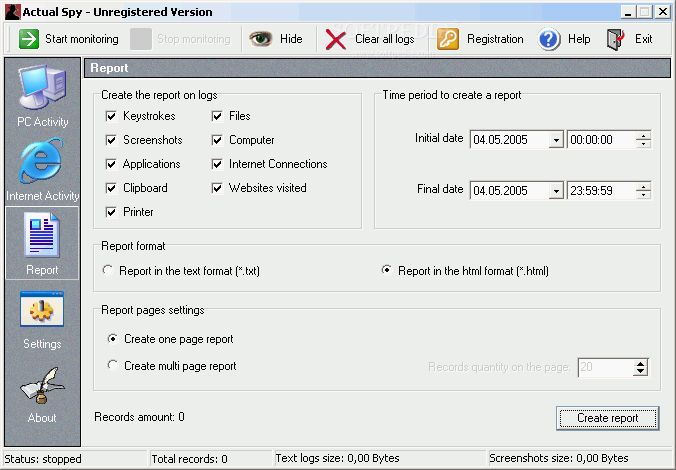Screen dimensions: 676x470
Task: Go to Settings in the sidebar
Action: (x=43, y=320)
